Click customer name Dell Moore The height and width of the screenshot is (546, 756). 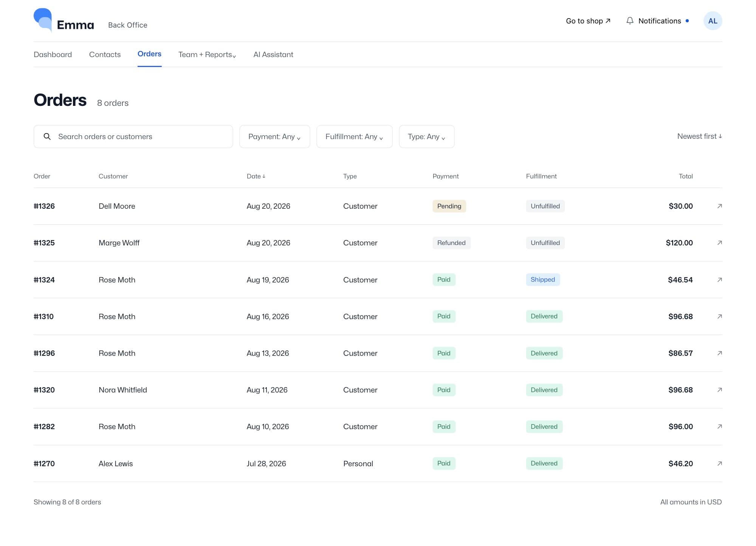pos(117,206)
